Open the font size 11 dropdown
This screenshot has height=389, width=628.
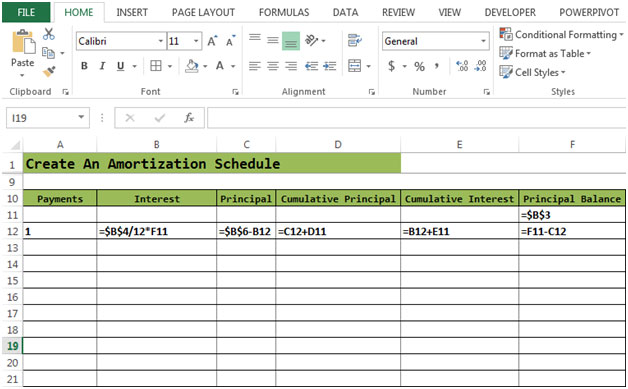[196, 41]
